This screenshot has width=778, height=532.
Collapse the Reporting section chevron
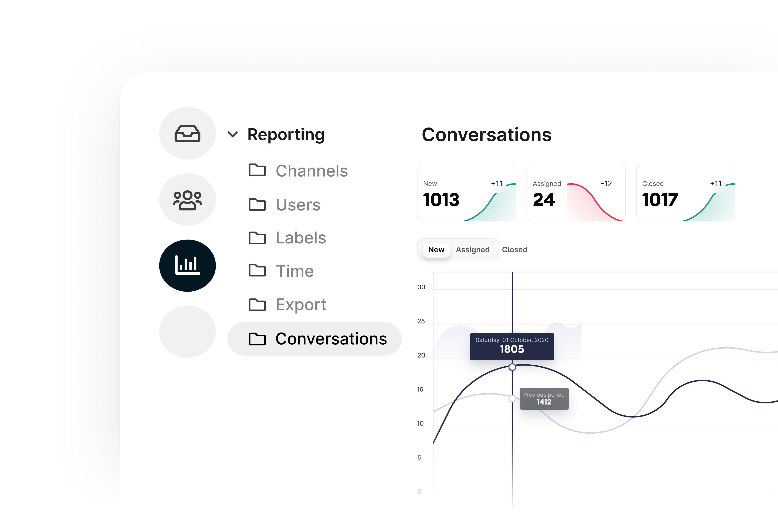(x=232, y=134)
